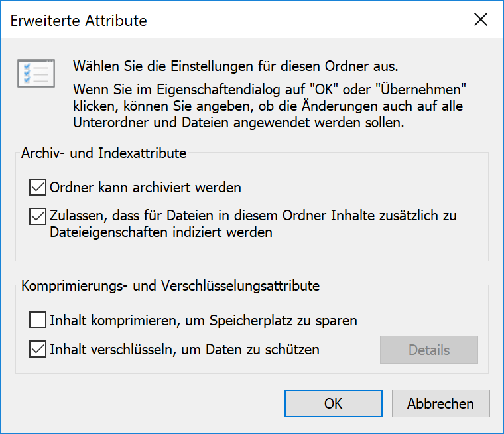Screen dimensions: 504x434
Task: Click the greyed-out Details button
Action: 429,350
